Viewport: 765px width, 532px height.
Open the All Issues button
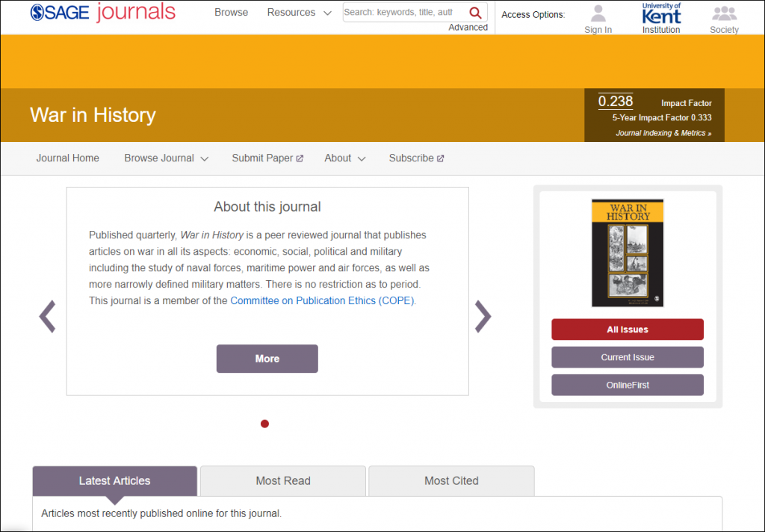tap(627, 330)
